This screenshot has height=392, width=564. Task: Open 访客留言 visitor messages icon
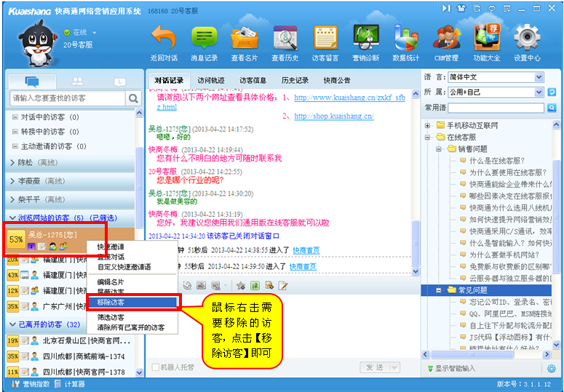(x=325, y=38)
